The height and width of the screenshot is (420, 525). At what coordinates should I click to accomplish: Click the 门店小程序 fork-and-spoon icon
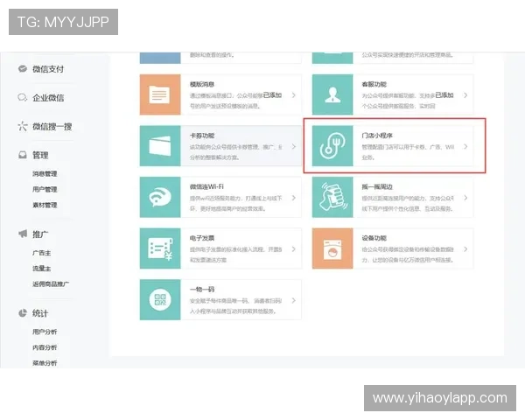point(332,146)
